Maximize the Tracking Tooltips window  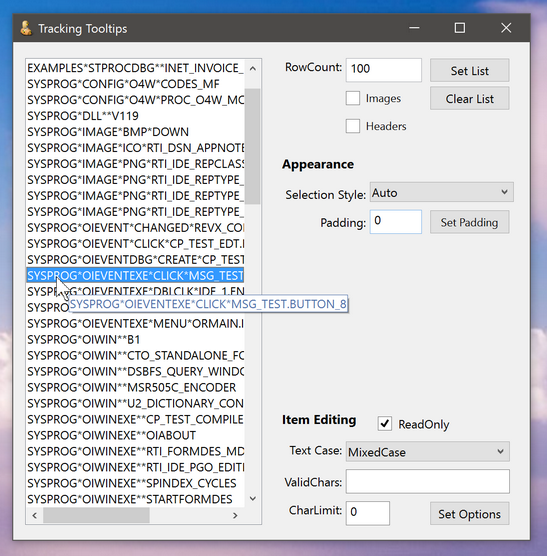coord(460,28)
